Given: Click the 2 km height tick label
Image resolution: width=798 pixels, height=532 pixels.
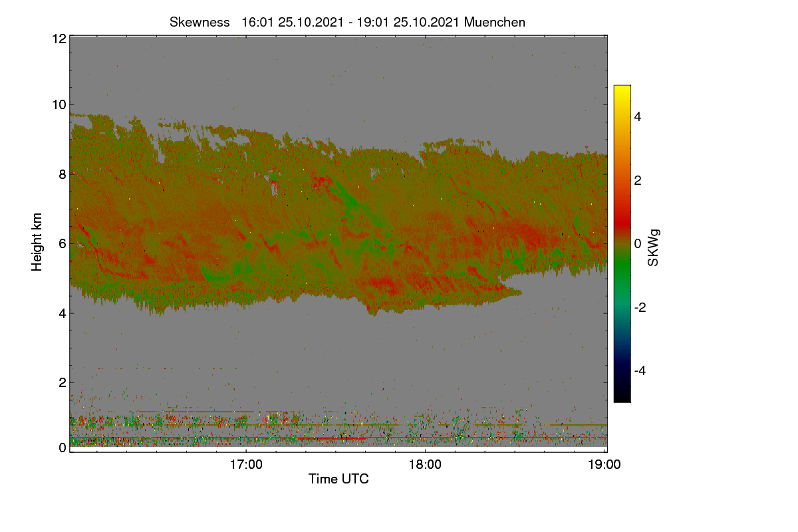Looking at the screenshot, I should (63, 382).
